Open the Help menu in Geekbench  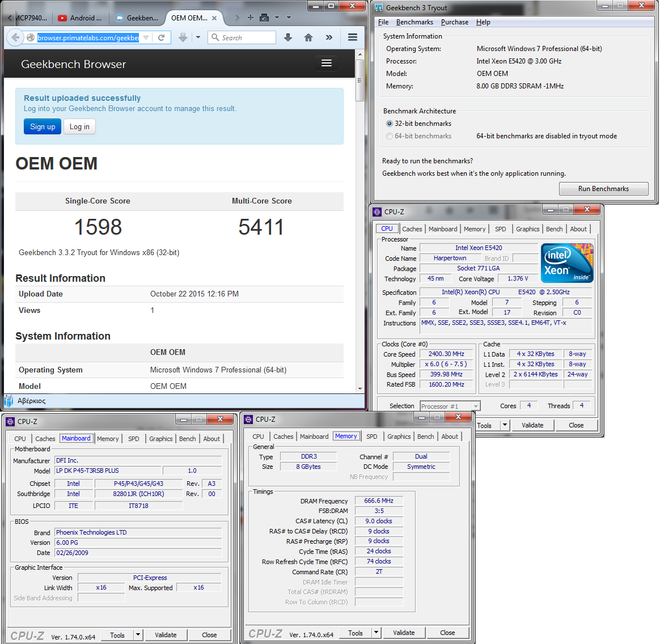point(483,22)
